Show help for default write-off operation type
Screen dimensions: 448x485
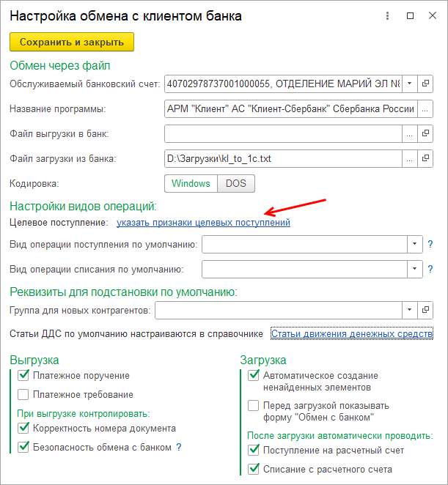(x=430, y=270)
